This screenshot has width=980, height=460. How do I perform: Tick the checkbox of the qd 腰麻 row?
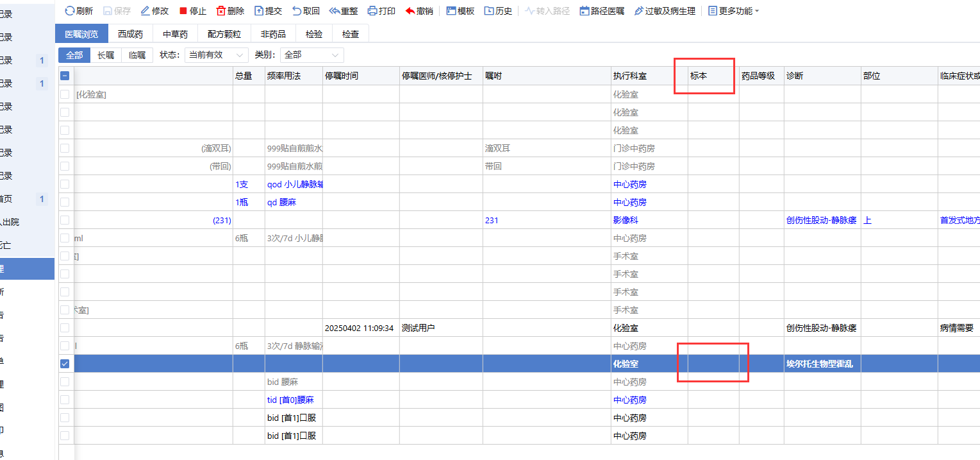[65, 202]
